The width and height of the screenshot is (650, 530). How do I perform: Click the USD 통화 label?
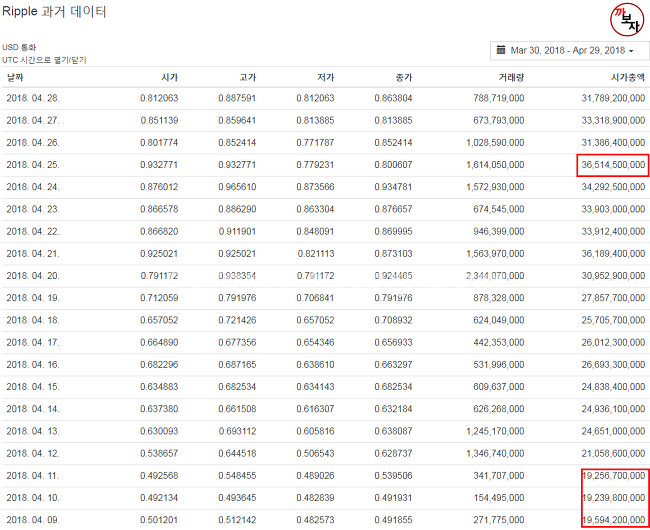point(19,47)
